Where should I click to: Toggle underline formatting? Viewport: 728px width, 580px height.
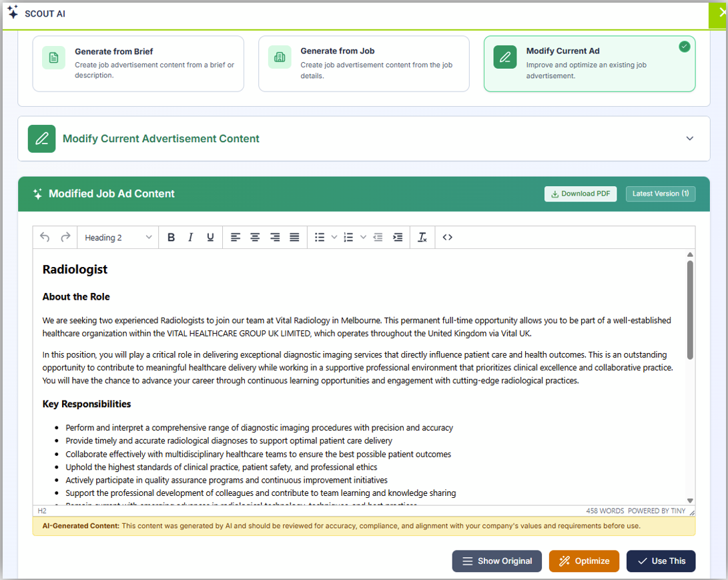(210, 238)
